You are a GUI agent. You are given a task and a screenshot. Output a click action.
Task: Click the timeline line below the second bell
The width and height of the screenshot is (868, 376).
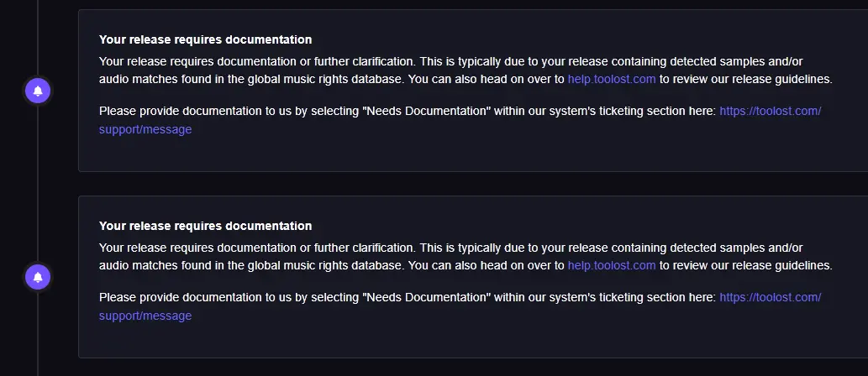coord(38,333)
